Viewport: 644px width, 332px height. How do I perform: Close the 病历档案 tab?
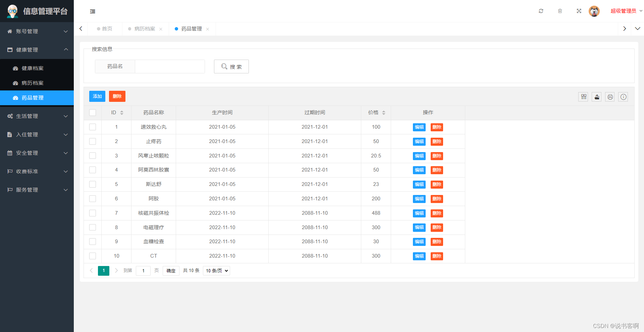coord(161,29)
